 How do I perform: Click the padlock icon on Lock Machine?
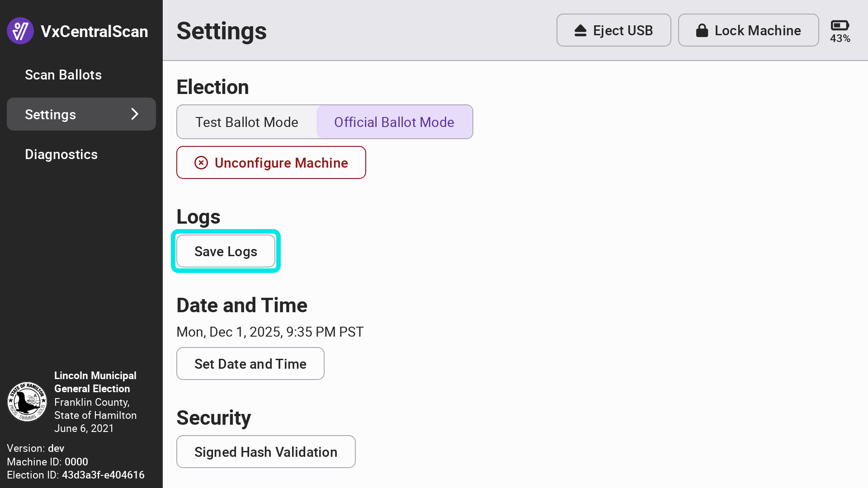pyautogui.click(x=702, y=31)
